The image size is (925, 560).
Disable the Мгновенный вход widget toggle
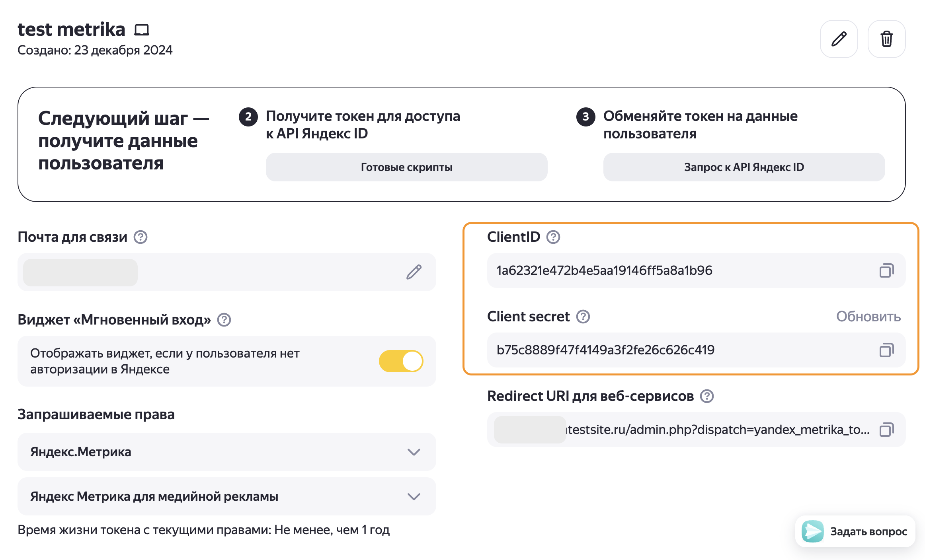point(401,361)
